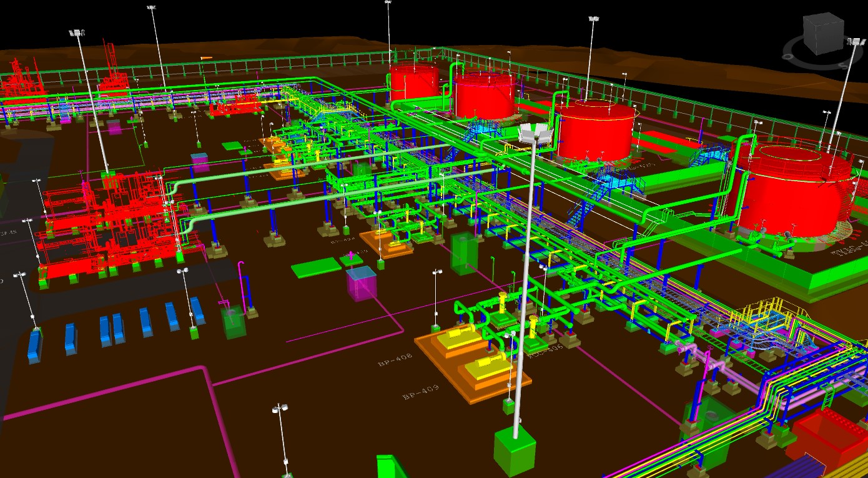Click the ViewCube top face
Screen dimensions: 868x478
pyautogui.click(x=822, y=20)
